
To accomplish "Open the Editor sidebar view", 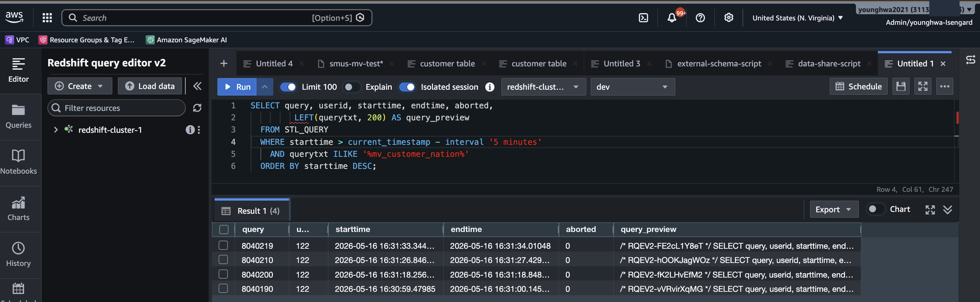I will click(x=18, y=70).
